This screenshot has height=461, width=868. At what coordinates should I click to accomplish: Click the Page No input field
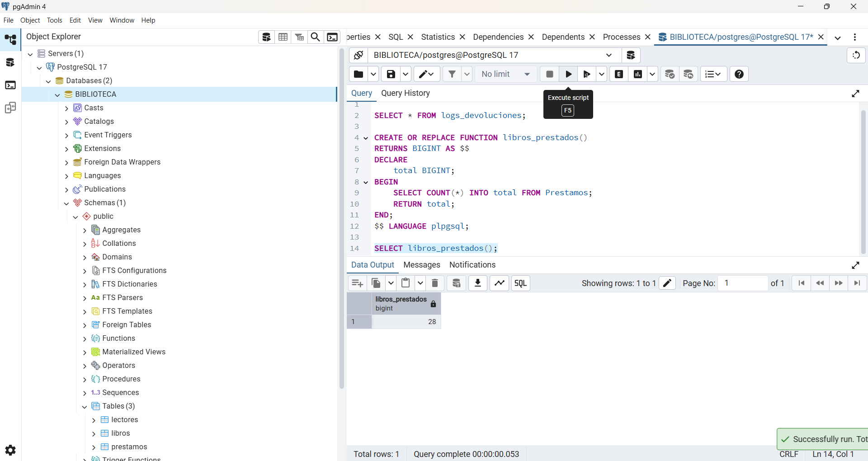pos(743,283)
